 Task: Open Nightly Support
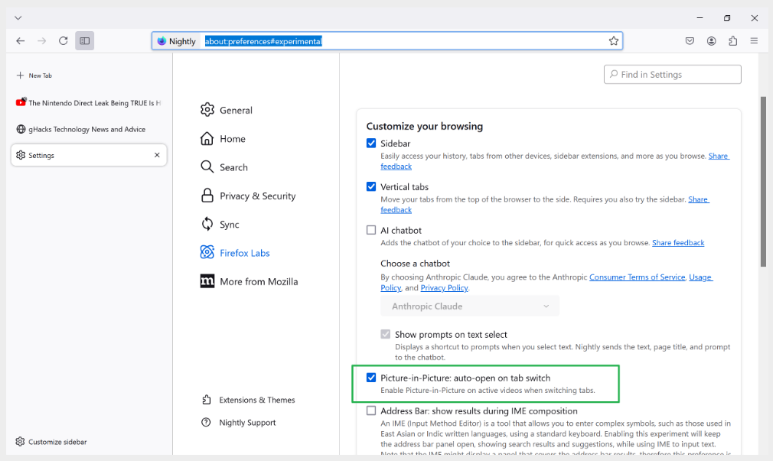coord(239,423)
